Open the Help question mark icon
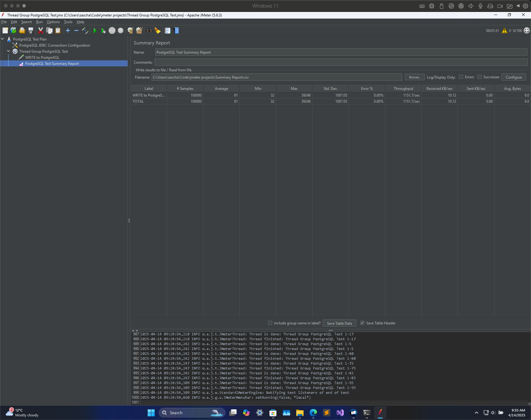 (176, 30)
